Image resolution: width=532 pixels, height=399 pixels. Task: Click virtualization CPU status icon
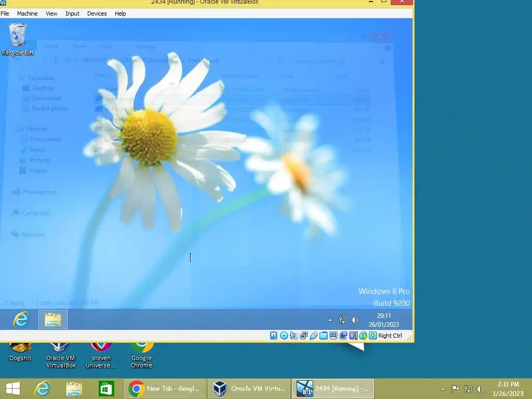(x=353, y=336)
